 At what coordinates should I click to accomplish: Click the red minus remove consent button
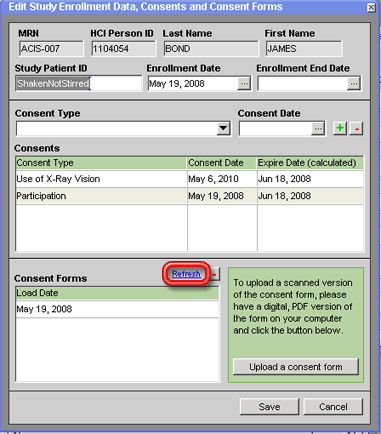click(x=356, y=128)
